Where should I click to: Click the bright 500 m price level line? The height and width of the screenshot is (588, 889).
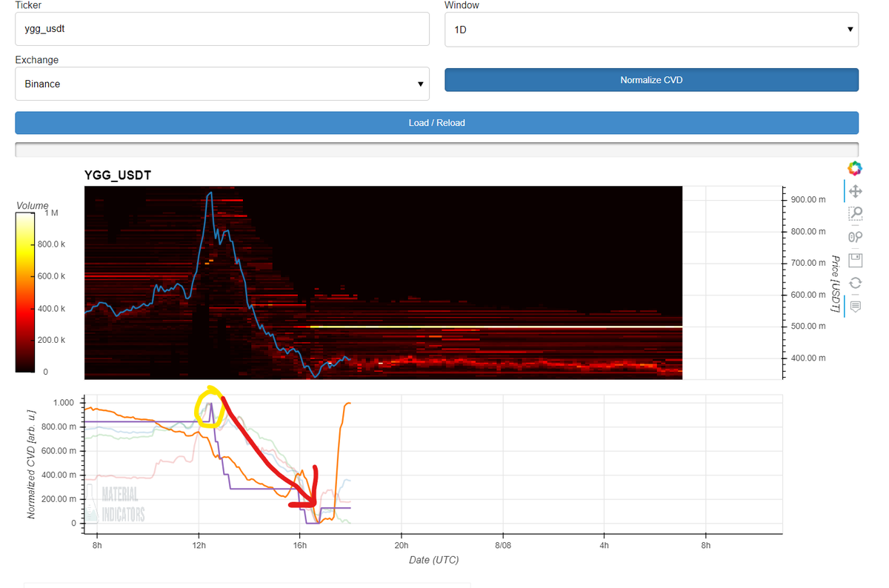point(495,327)
